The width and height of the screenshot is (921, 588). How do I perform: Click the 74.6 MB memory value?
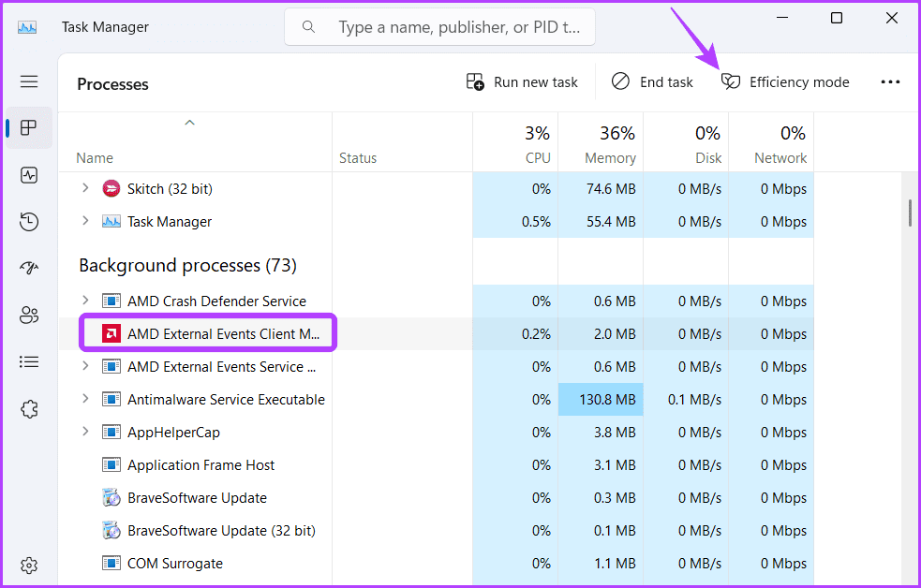611,189
